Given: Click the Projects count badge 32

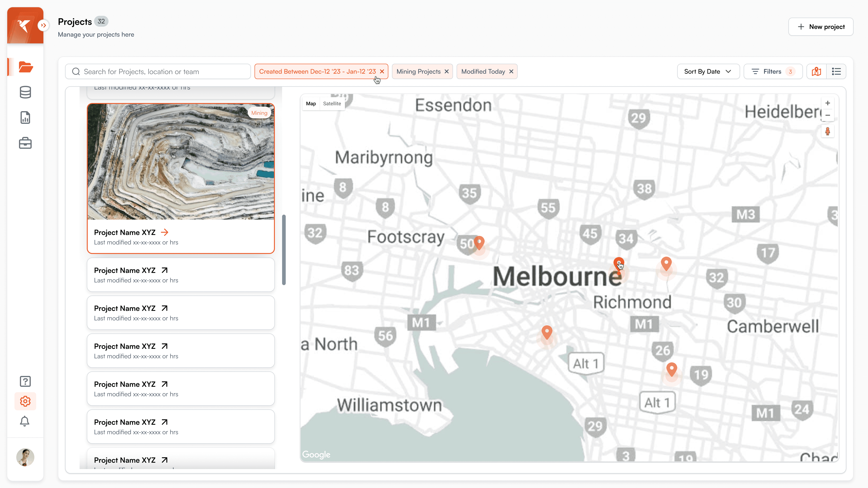Looking at the screenshot, I should tap(101, 21).
